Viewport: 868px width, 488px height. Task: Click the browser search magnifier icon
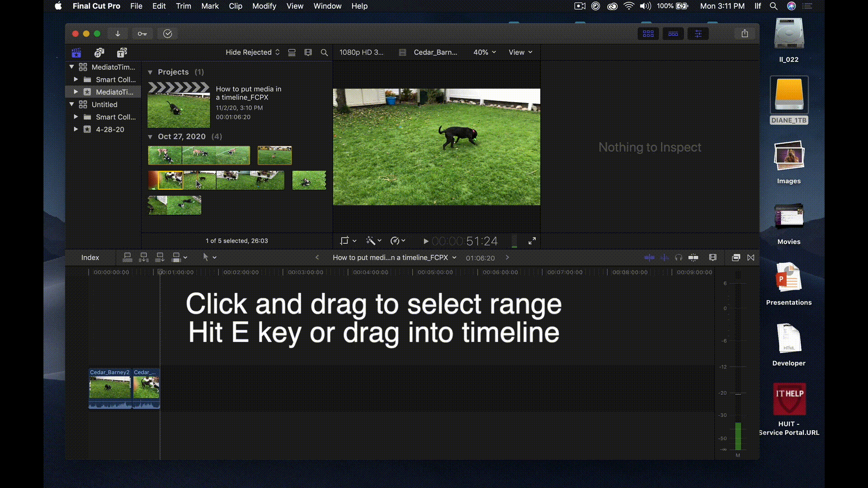pyautogui.click(x=324, y=52)
